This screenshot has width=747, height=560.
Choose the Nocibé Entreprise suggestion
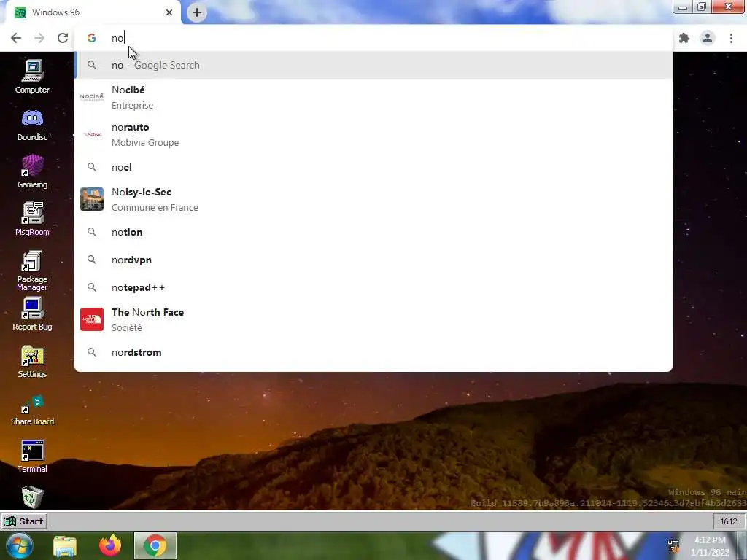pos(373,97)
